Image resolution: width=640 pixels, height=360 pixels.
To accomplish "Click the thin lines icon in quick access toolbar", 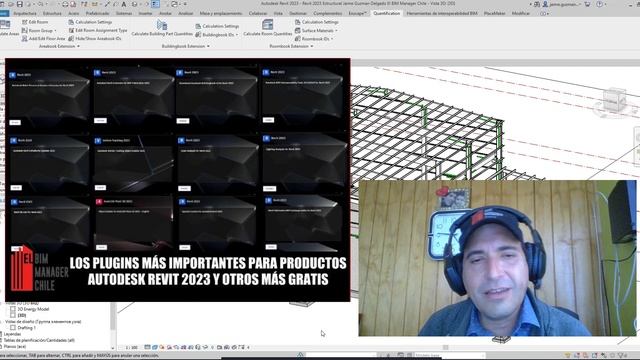I will [156, 4].
